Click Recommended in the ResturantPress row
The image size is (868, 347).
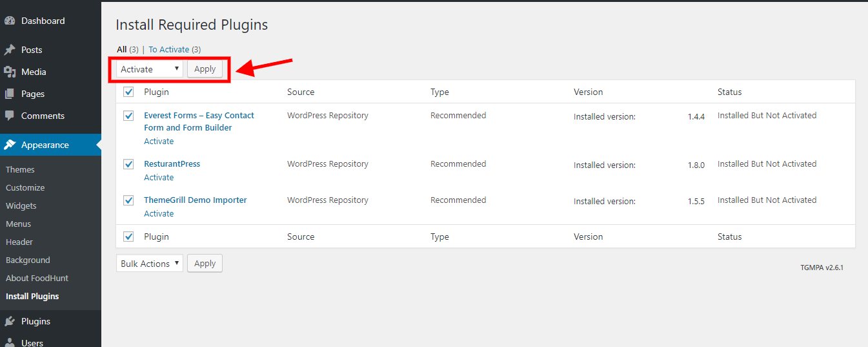pyautogui.click(x=458, y=163)
